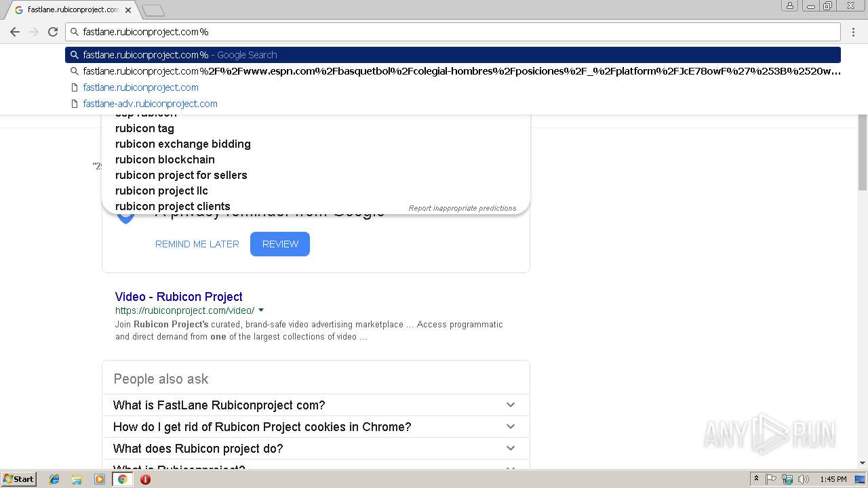Choose the long espn.com encoded URL suggestion
The width and height of the screenshot is (868, 488).
(x=453, y=71)
